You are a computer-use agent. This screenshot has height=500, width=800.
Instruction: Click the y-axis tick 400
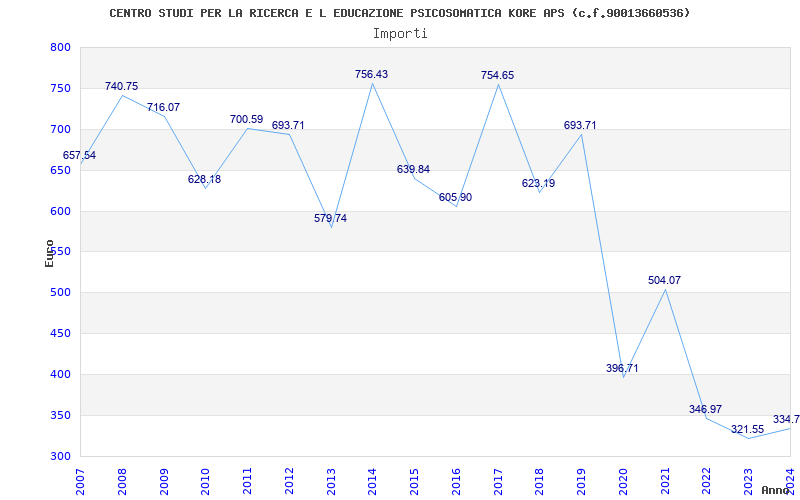[60, 374]
